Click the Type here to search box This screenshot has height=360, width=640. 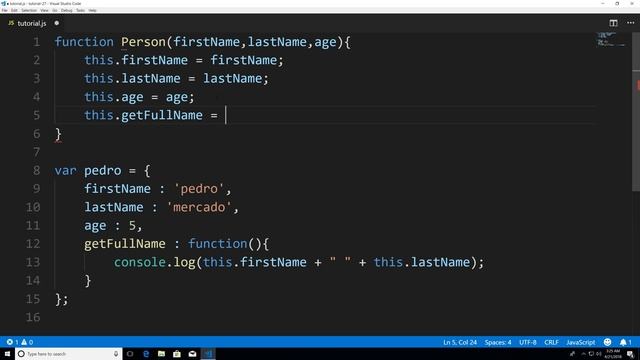(x=69, y=354)
